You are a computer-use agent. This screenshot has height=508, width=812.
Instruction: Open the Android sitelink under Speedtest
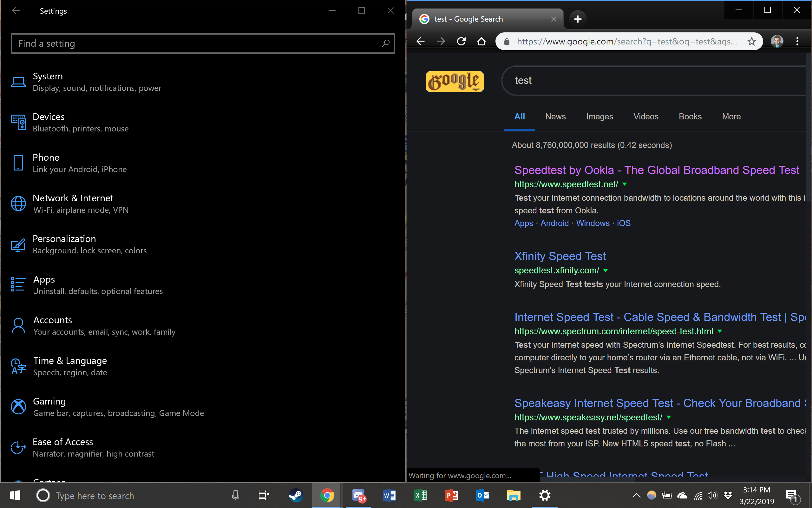tap(554, 223)
